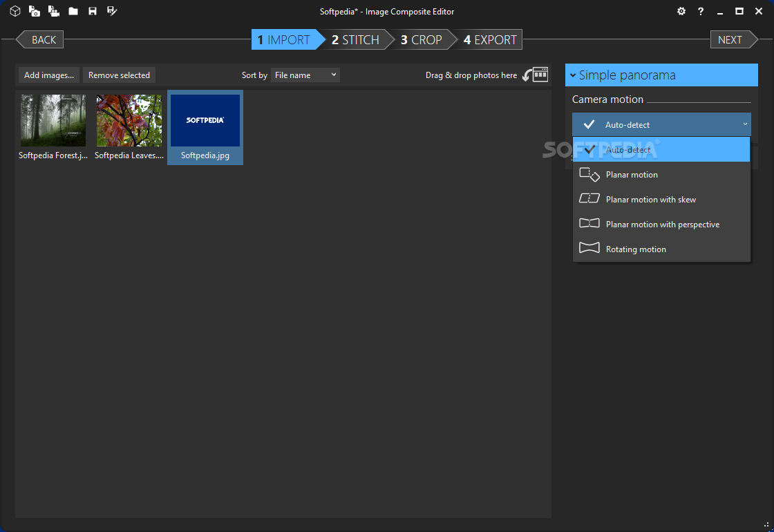The height and width of the screenshot is (532, 774).
Task: Select the Auto-detect option in list
Action: coord(661,149)
